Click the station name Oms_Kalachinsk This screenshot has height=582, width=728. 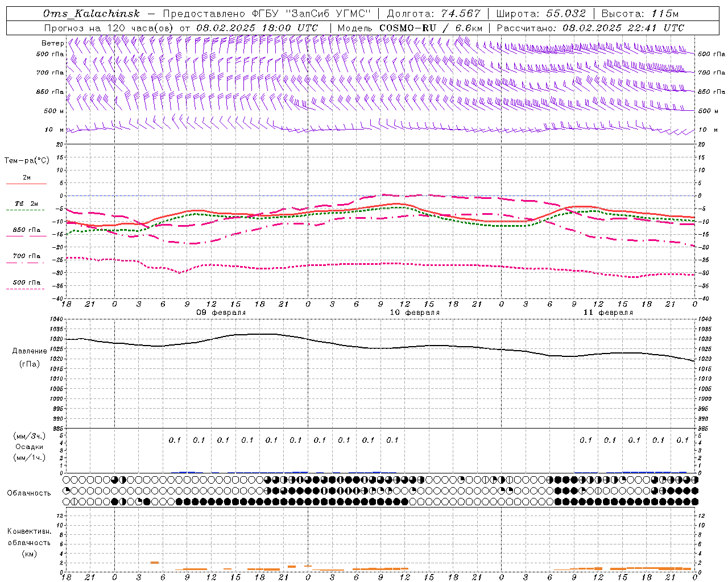[92, 14]
